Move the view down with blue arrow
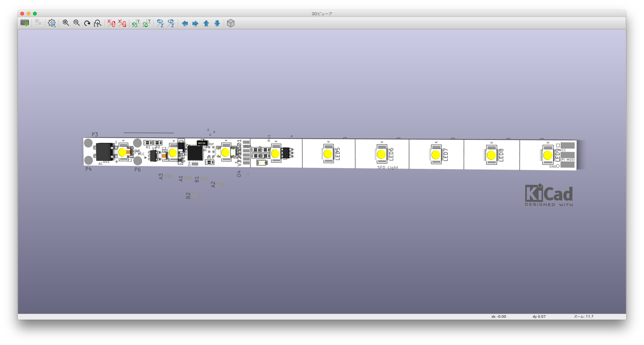This screenshot has width=644, height=345. point(217,23)
